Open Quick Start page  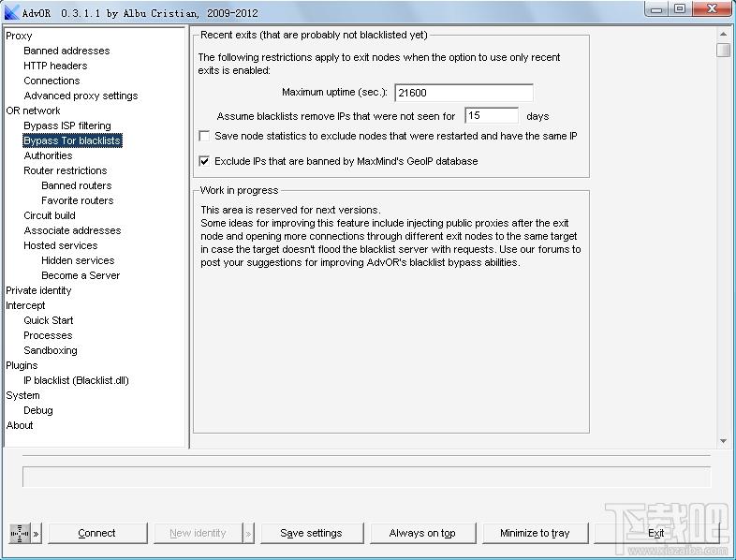click(x=49, y=321)
